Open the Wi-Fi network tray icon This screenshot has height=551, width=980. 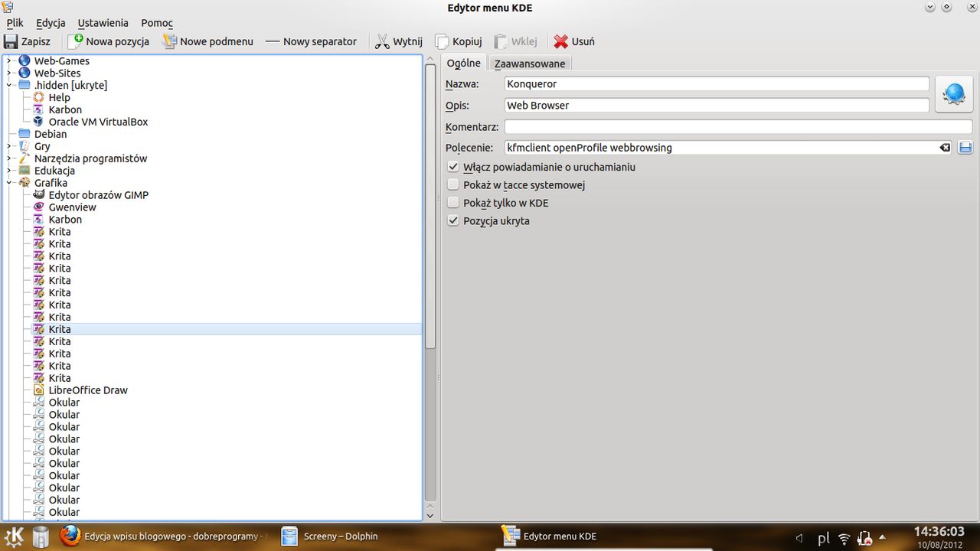[844, 538]
